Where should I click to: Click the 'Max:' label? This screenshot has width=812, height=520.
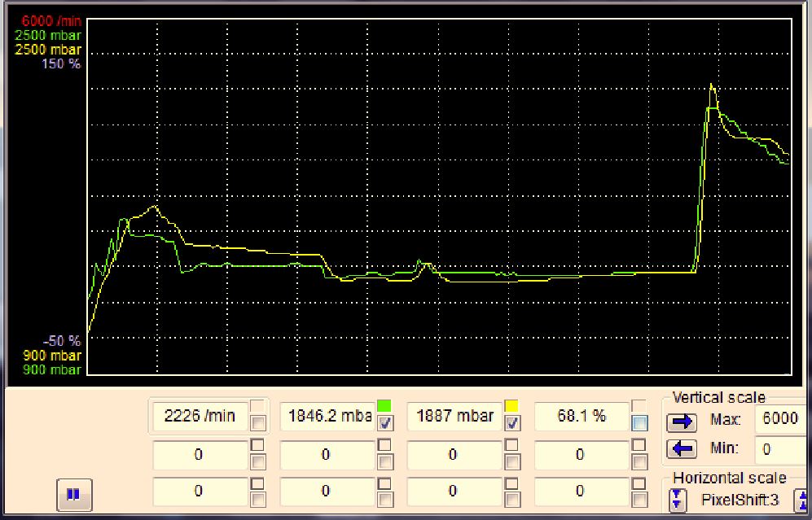coord(725,420)
